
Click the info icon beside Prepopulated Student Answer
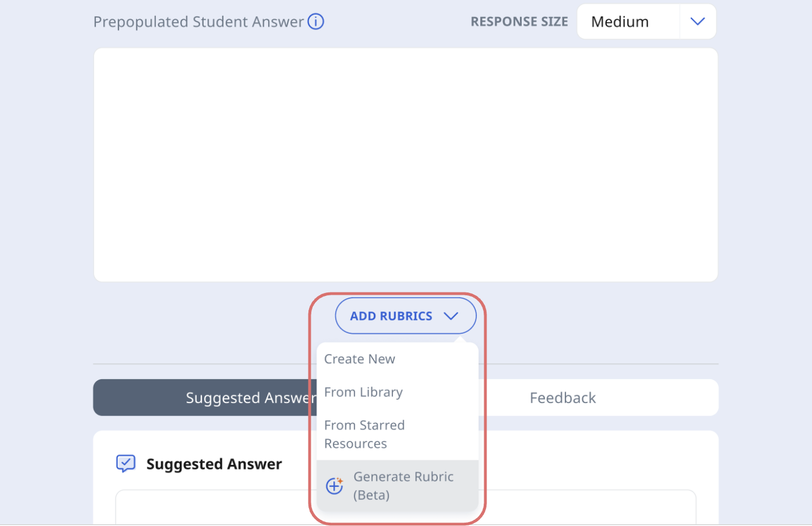[x=316, y=22]
